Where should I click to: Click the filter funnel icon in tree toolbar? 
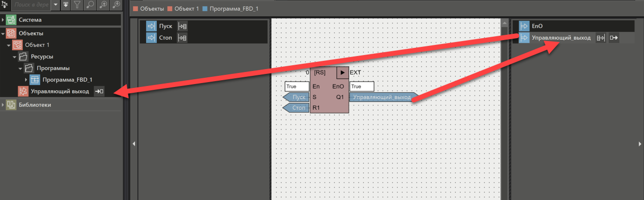click(77, 5)
